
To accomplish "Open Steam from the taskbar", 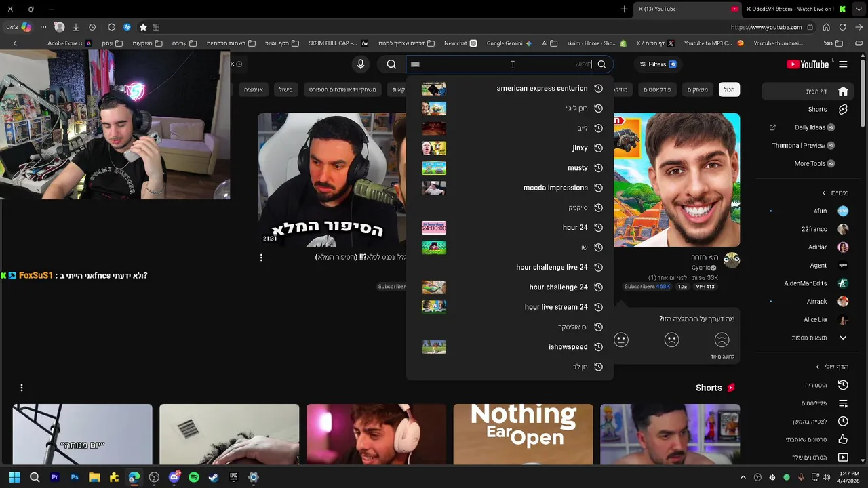I will (x=214, y=477).
